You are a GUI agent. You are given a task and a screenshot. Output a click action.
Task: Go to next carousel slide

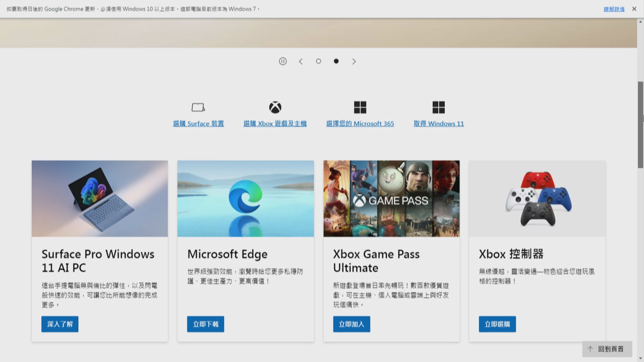tap(354, 61)
